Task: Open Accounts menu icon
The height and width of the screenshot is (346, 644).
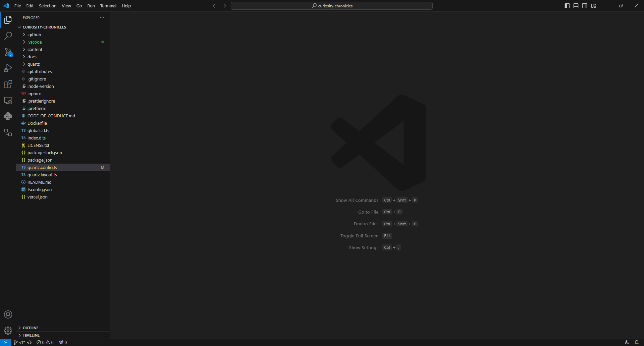Action: tap(8, 314)
